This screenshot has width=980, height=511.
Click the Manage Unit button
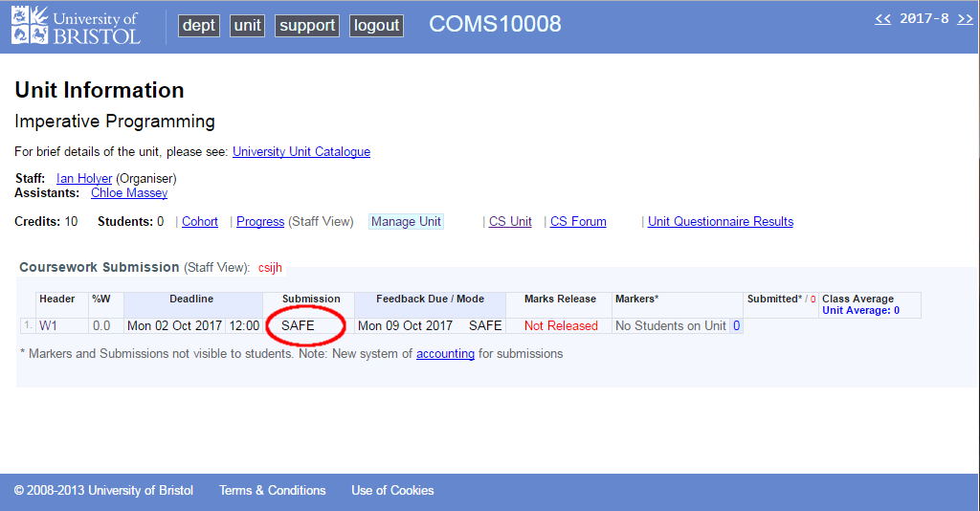point(406,222)
